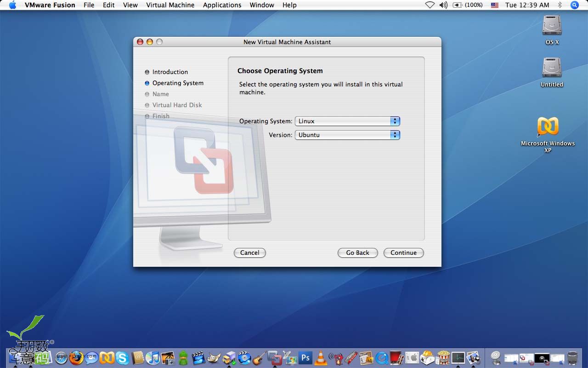
Task: Open the View menu
Action: coord(130,5)
